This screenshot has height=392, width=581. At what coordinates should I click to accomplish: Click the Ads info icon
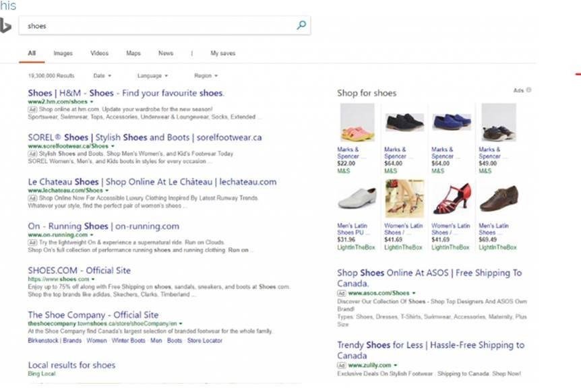pos(528,90)
